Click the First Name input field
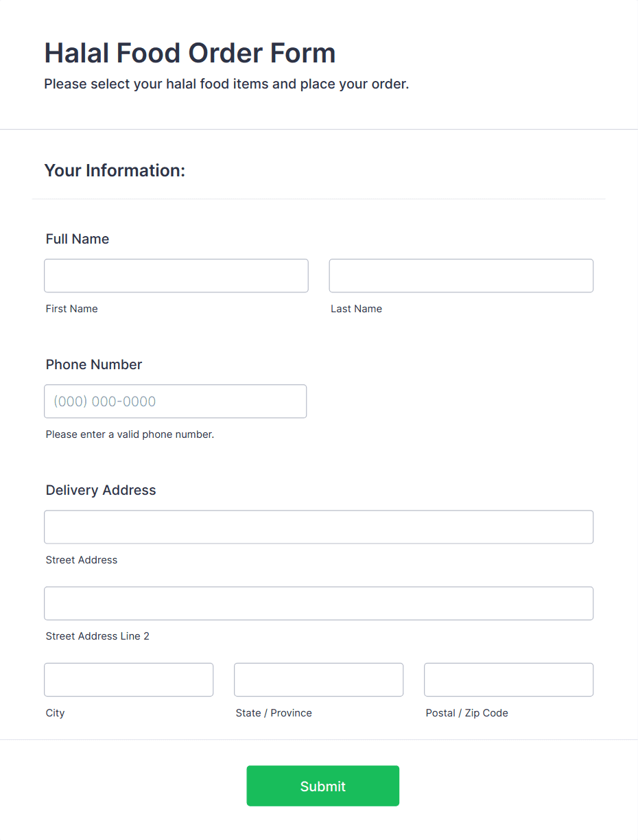 click(x=176, y=275)
